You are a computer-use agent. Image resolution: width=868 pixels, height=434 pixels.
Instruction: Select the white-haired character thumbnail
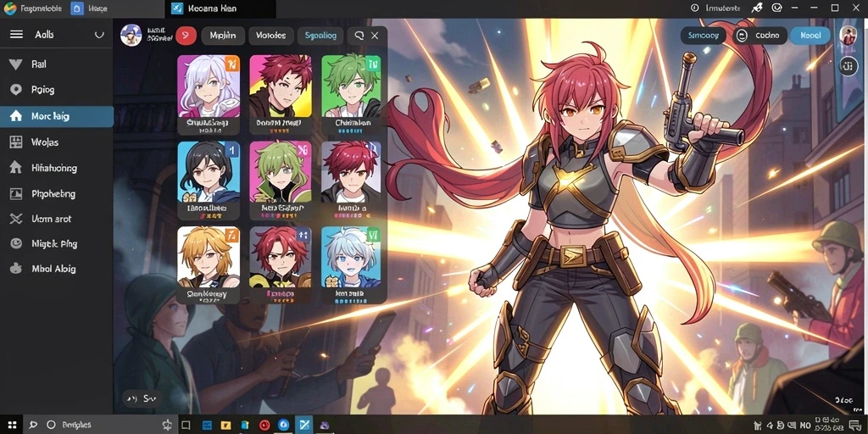pyautogui.click(x=209, y=86)
